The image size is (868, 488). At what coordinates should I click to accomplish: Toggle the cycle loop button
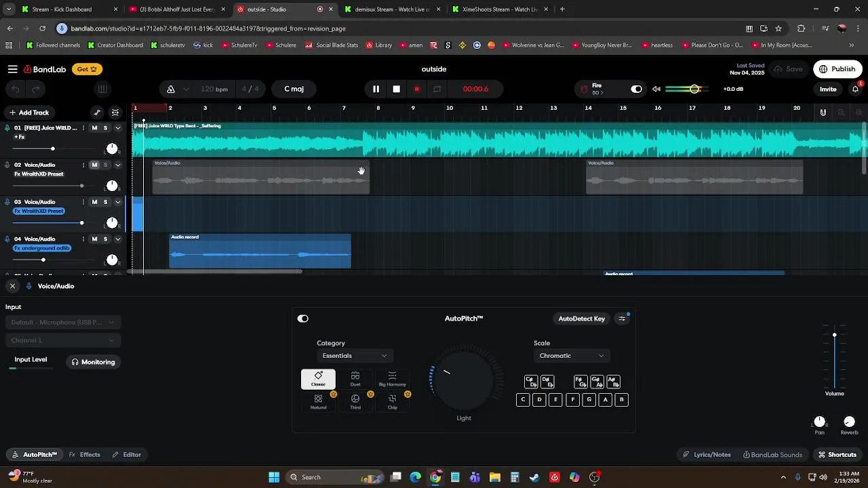(437, 89)
